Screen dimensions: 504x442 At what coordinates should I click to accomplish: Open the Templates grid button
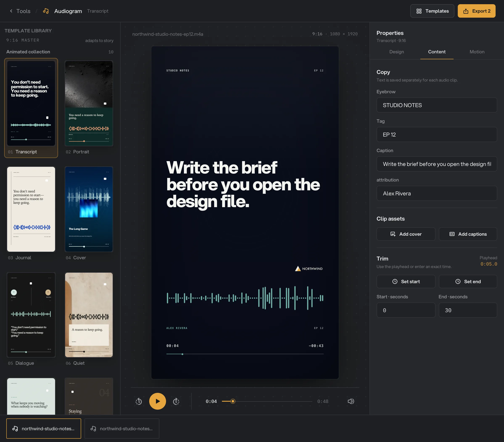(432, 11)
